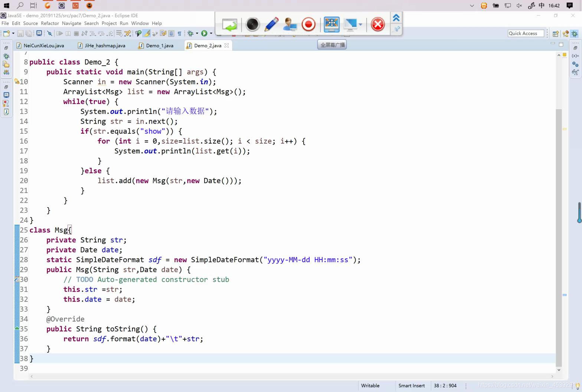The width and height of the screenshot is (582, 392).
Task: Click the Save toolbar icon
Action: [x=20, y=33]
